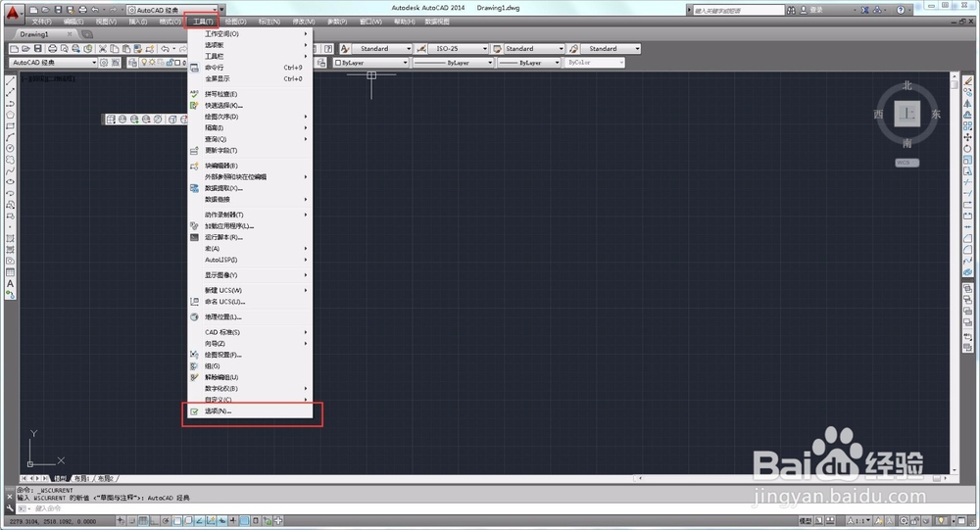This screenshot has width=980, height=530.
Task: Choose 命令行 Ctrl+9 in the Tools menu
Action: 250,68
